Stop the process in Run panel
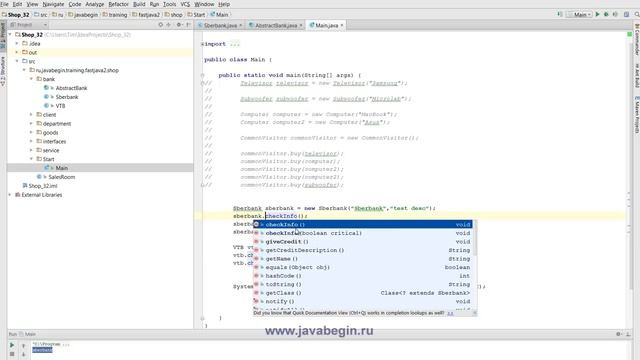640x360 pixels. (x=12, y=354)
